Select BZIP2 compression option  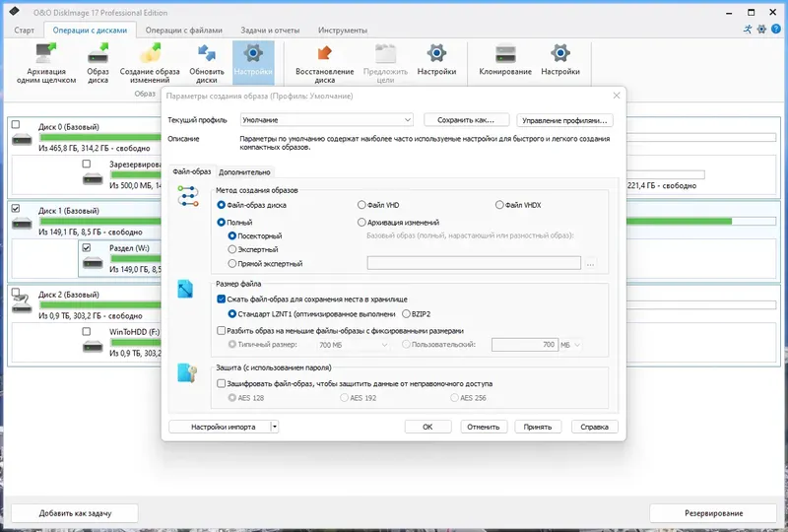(x=406, y=314)
